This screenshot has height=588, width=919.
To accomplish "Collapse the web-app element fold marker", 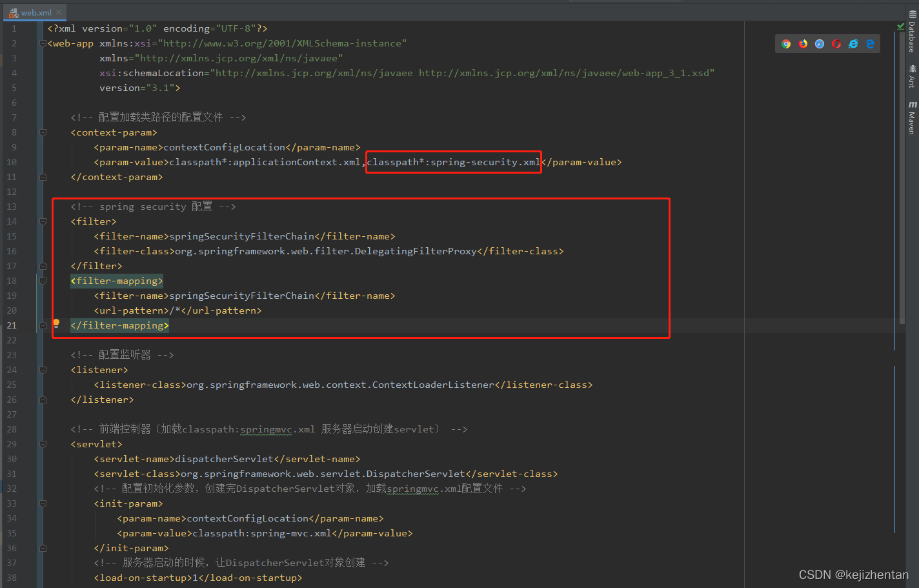I will (43, 43).
